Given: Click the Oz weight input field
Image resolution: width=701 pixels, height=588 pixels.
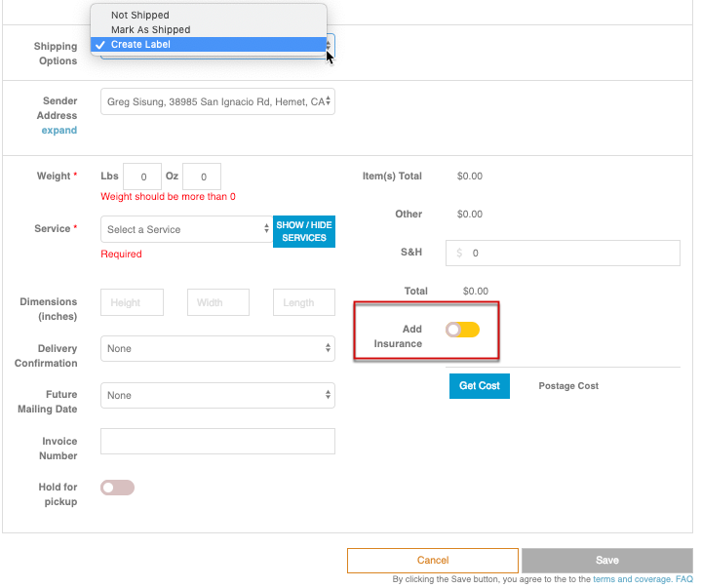Looking at the screenshot, I should coord(202,177).
